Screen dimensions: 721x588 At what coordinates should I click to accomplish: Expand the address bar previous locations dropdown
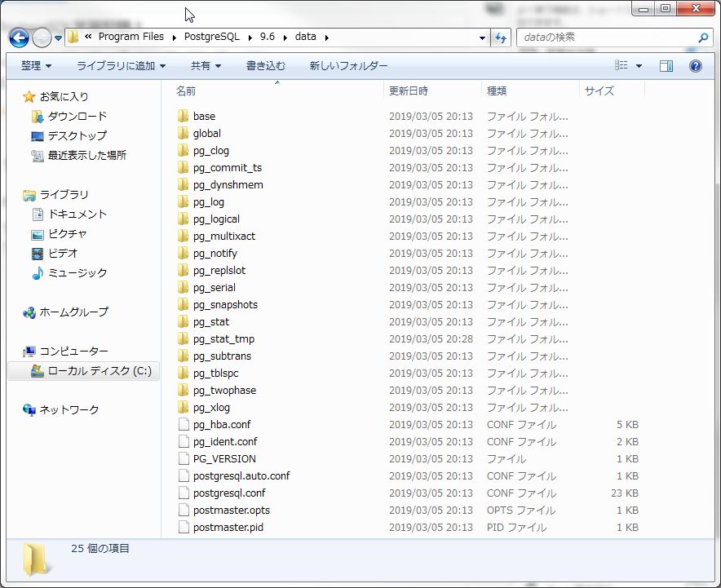point(482,38)
